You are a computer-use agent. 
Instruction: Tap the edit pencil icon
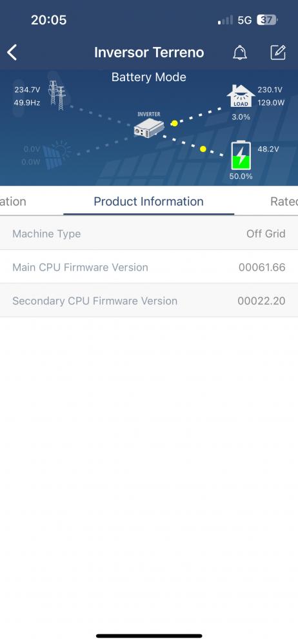pyautogui.click(x=278, y=53)
